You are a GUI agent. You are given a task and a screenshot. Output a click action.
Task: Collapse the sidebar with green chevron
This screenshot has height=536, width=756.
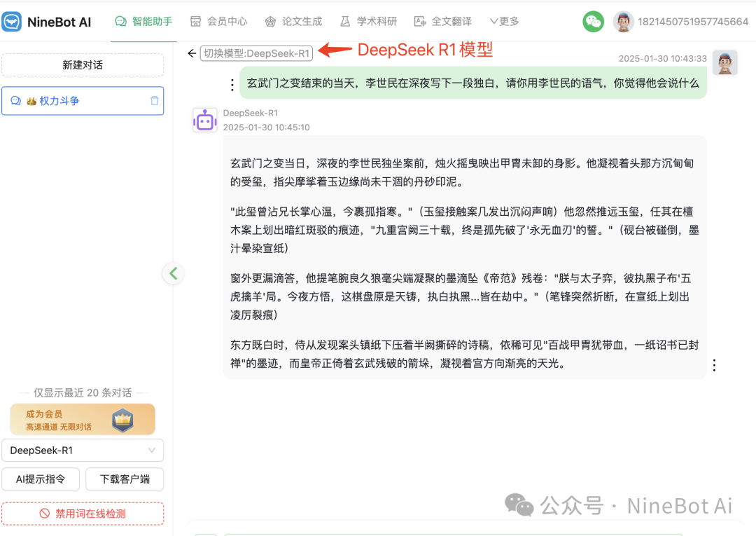[174, 273]
